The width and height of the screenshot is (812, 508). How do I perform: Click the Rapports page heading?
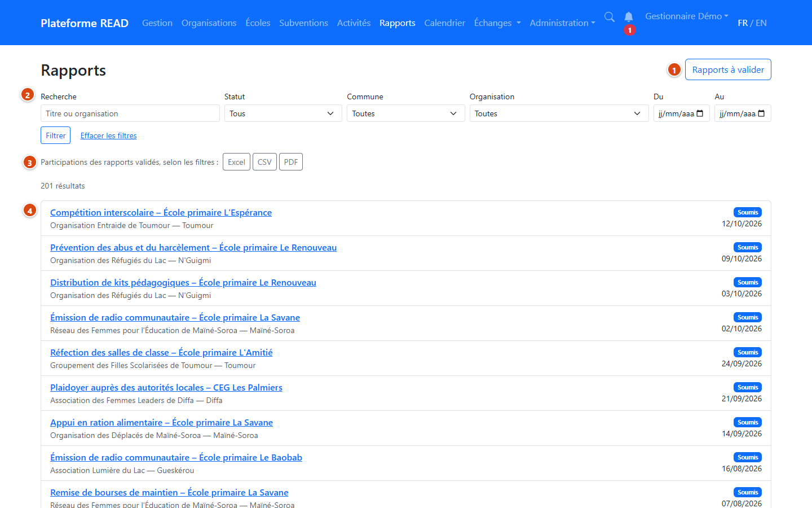pyautogui.click(x=73, y=70)
